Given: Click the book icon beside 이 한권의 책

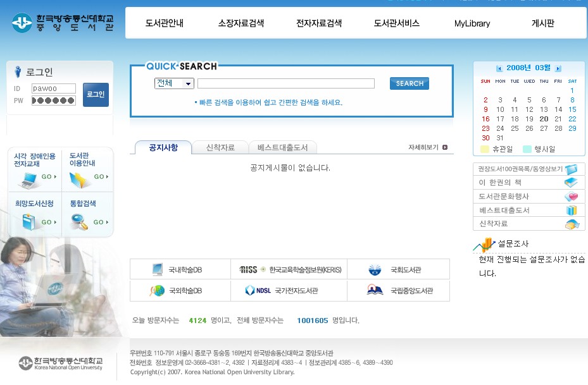Looking at the screenshot, I should 571,183.
